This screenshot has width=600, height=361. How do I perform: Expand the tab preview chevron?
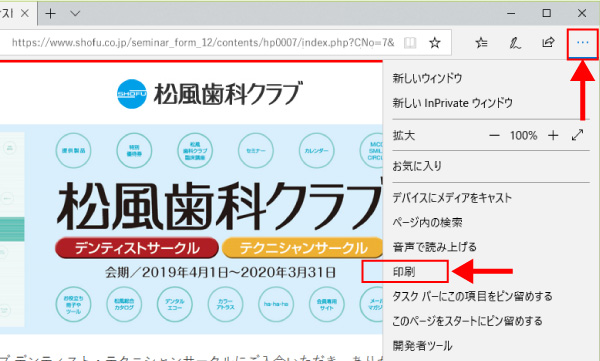pyautogui.click(x=75, y=14)
